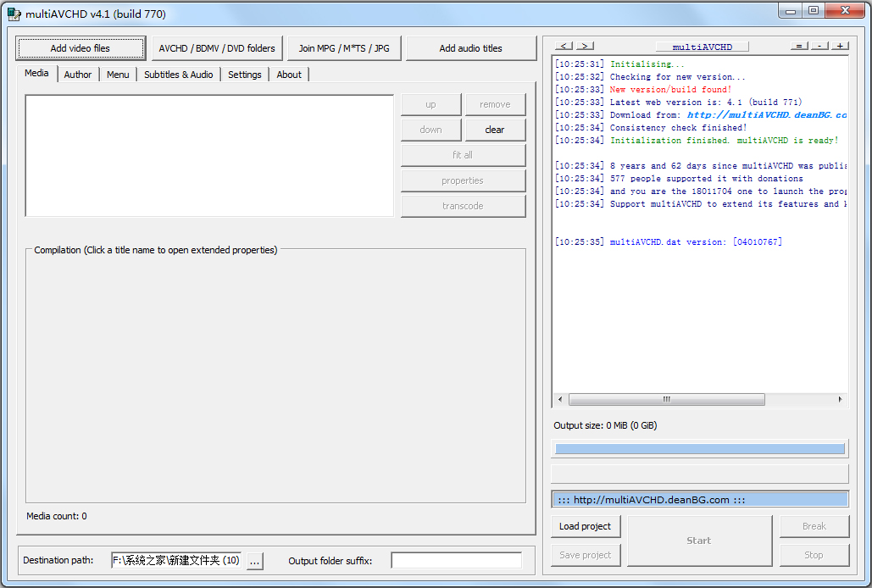Focus the Output folder suffix field
872x588 pixels.
coord(456,561)
